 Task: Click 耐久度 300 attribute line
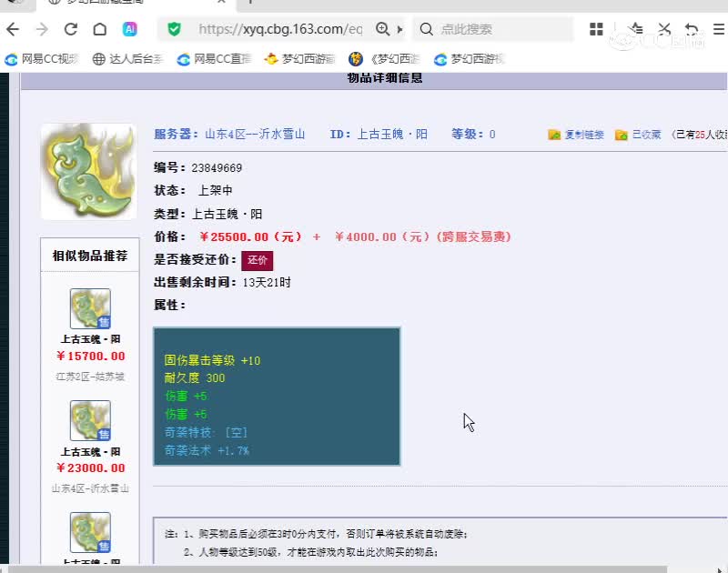195,378
